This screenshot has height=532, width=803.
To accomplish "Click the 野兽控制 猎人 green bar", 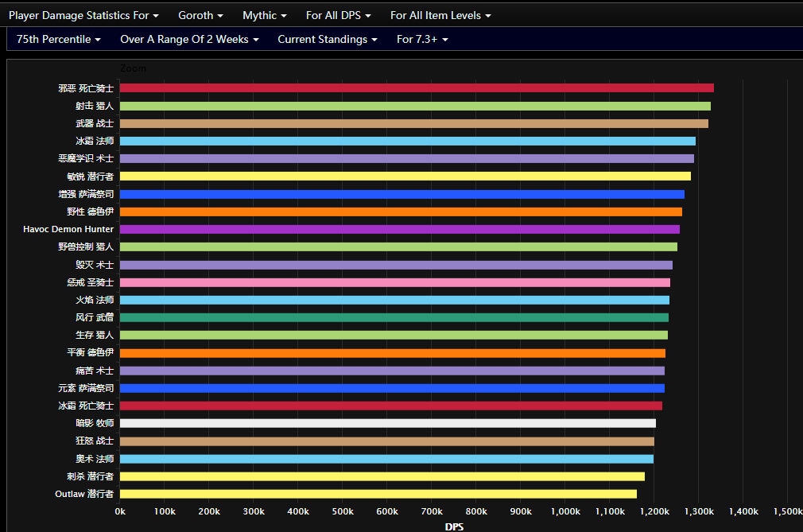I will click(398, 247).
